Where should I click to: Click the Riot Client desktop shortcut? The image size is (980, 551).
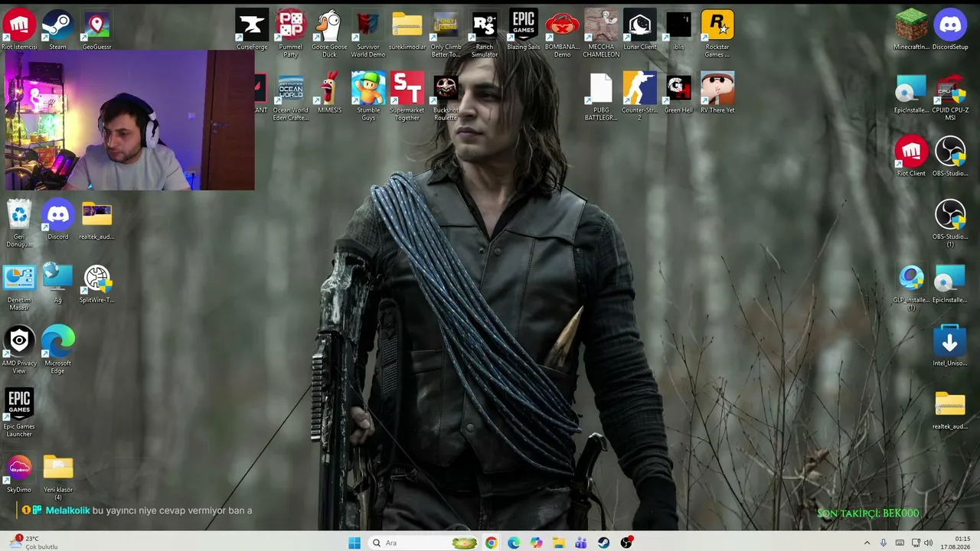911,156
